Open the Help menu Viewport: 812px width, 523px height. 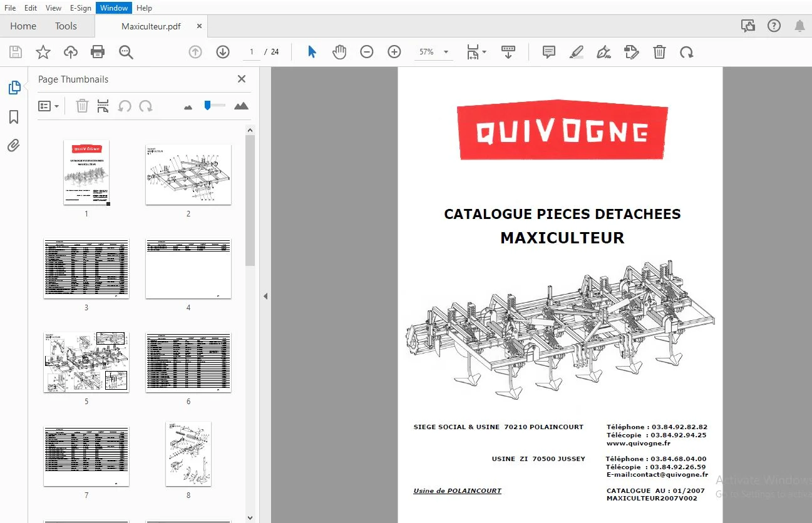point(144,8)
